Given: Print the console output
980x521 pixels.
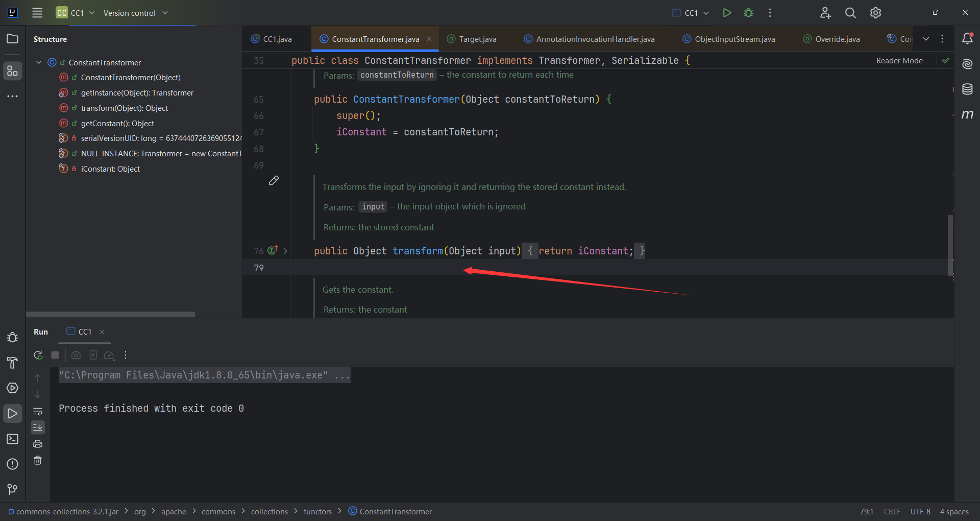Looking at the screenshot, I should pos(38,444).
